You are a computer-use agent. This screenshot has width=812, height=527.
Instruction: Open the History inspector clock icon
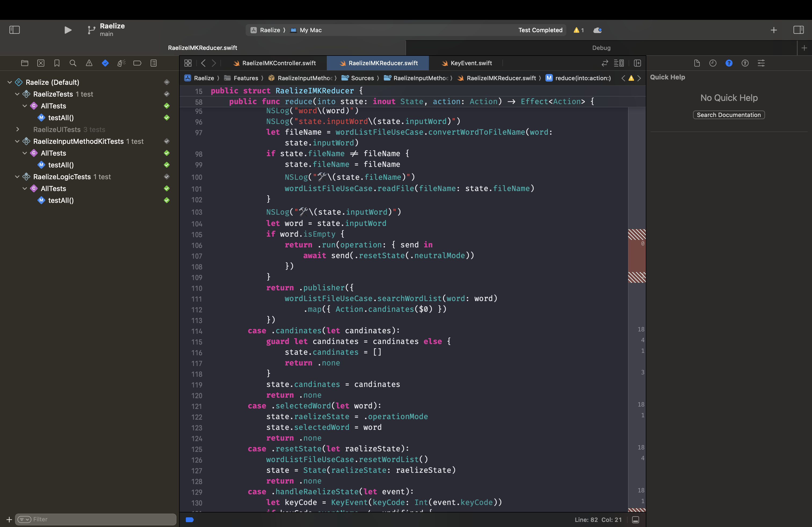coord(713,63)
